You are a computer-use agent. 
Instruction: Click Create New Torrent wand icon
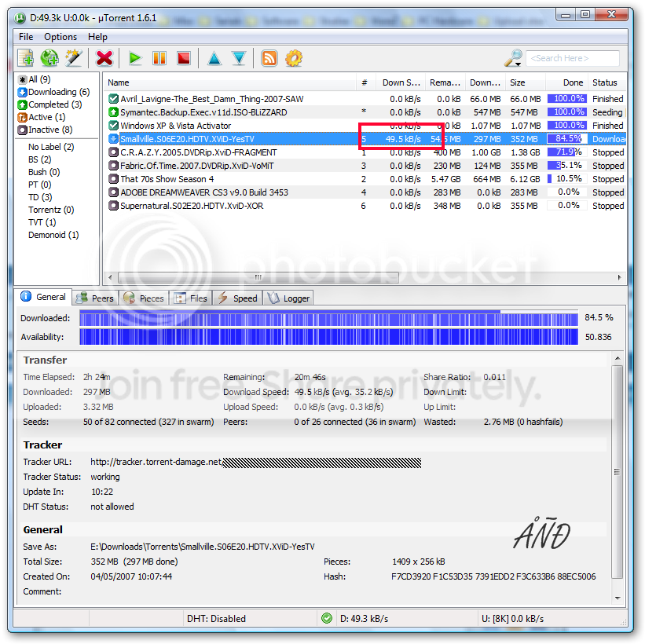[x=74, y=58]
